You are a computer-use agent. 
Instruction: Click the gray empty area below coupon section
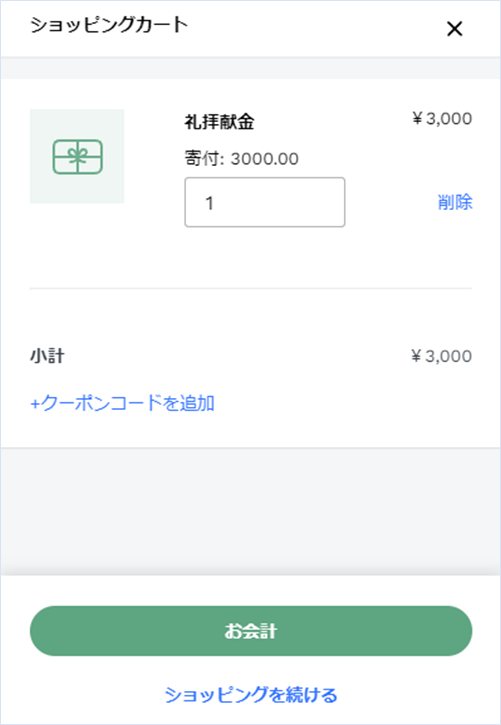250,511
